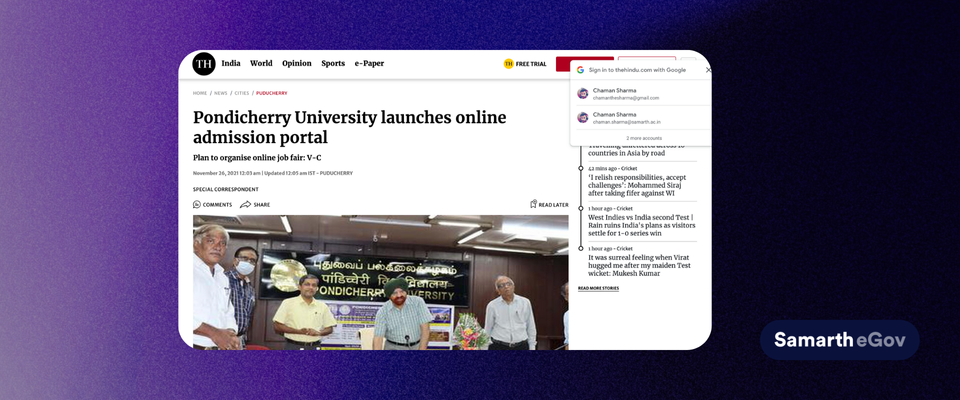960x400 pixels.
Task: Click the NEWS breadcrumb
Action: point(220,93)
